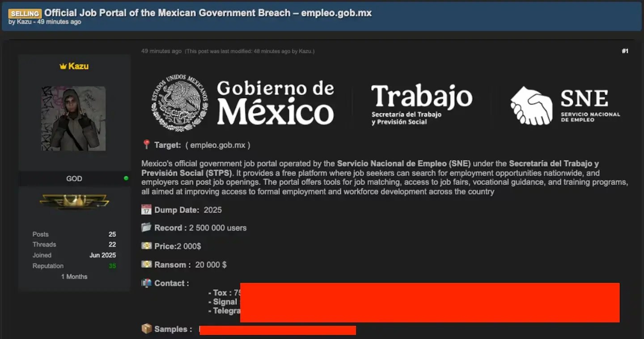Select the text ( empleo.gob.mx ) target
Screen dimensions: 644x339
tap(217, 145)
